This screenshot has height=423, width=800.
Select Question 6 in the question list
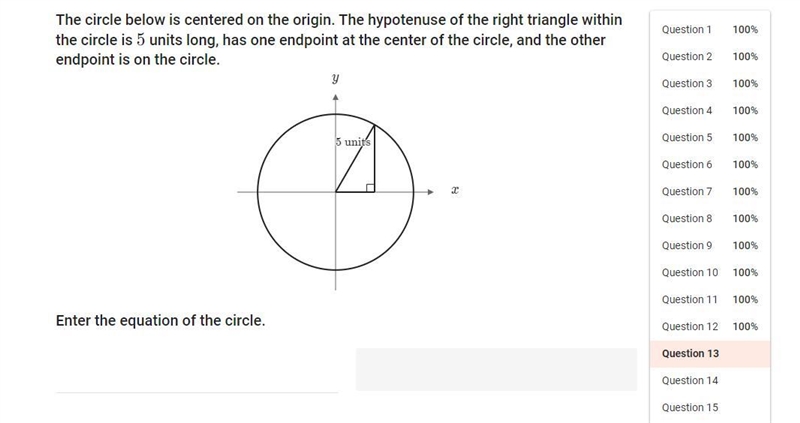pyautogui.click(x=710, y=165)
